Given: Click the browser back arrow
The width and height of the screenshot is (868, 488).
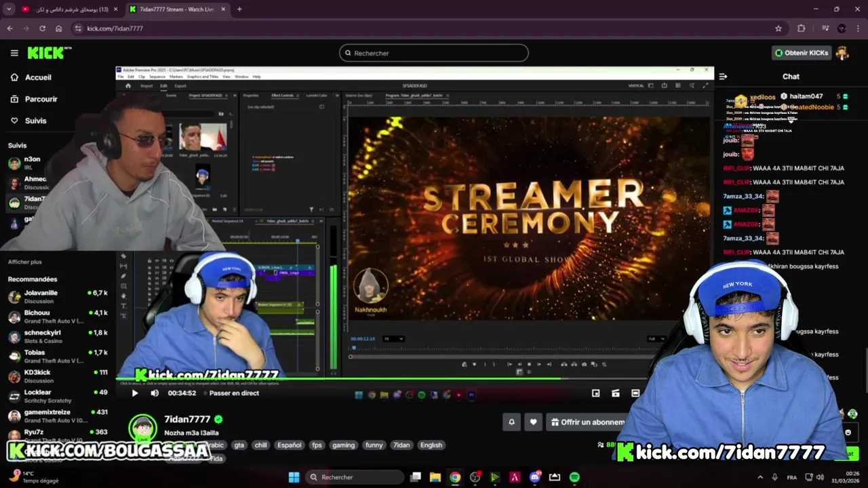Looking at the screenshot, I should point(9,28).
